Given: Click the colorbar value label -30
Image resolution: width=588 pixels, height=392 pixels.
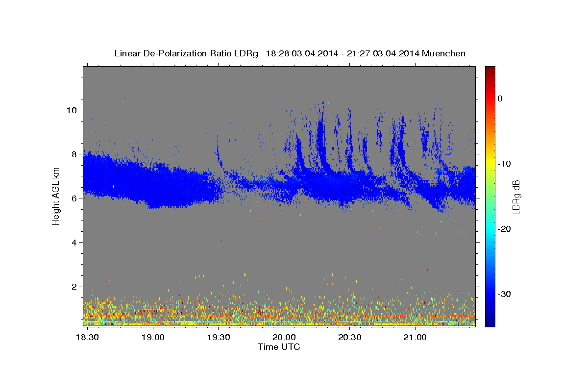Looking at the screenshot, I should (x=504, y=294).
